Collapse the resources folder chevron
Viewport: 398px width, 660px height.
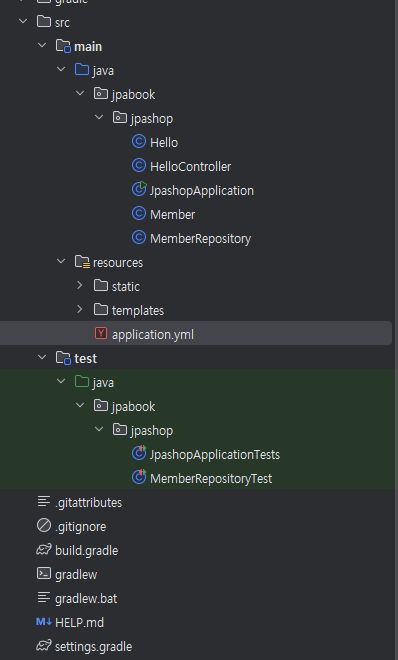click(x=61, y=261)
